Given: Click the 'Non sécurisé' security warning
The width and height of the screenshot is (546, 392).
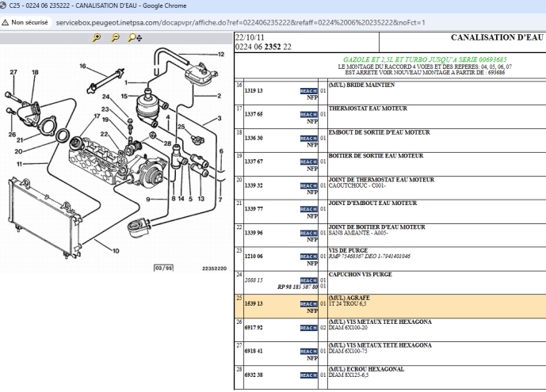Looking at the screenshot, I should tap(25, 22).
